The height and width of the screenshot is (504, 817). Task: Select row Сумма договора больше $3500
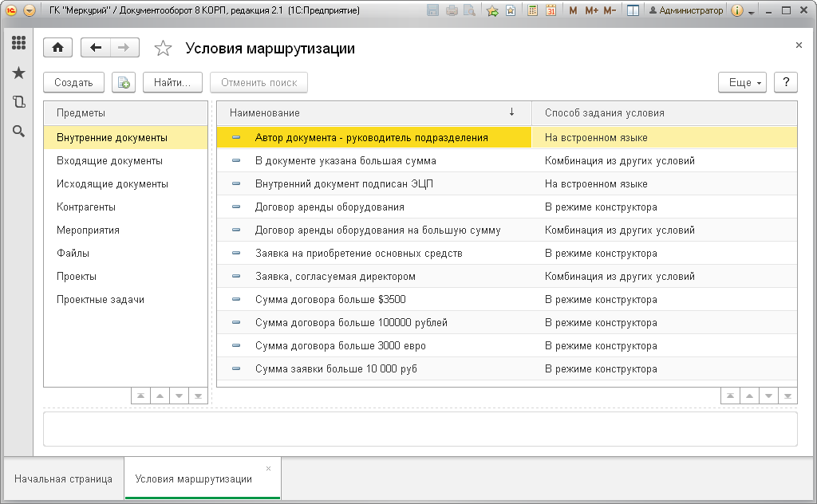[507, 300]
